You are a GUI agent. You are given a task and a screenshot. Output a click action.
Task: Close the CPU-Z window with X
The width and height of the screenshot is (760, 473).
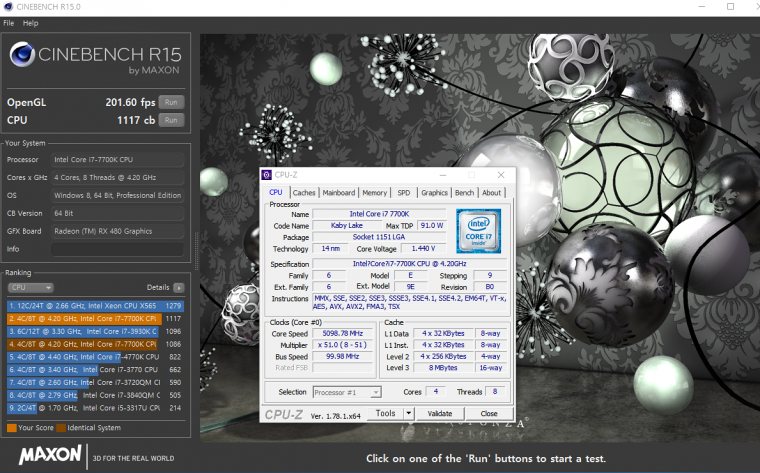tap(501, 175)
